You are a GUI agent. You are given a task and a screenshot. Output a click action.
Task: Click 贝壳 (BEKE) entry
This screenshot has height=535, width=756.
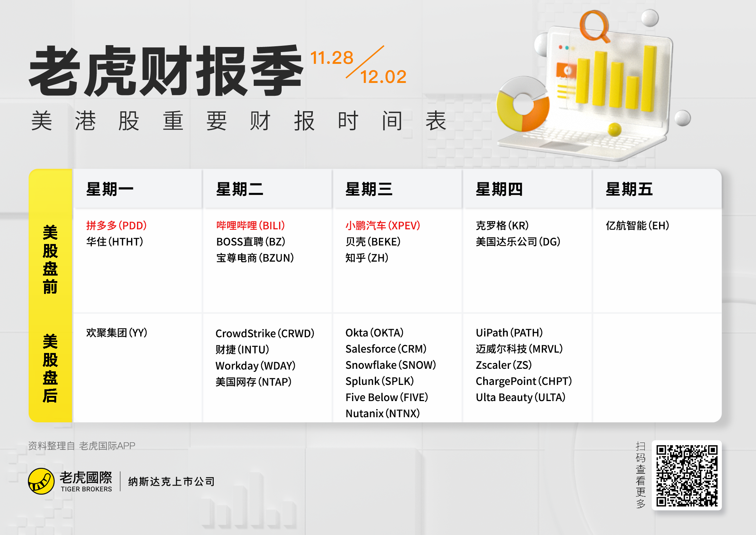[x=373, y=241]
